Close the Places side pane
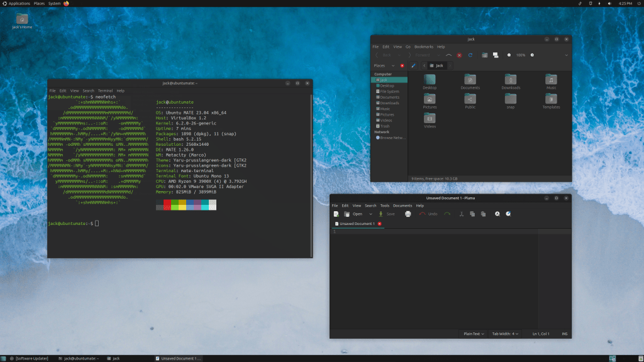This screenshot has width=644, height=362. pos(402,65)
